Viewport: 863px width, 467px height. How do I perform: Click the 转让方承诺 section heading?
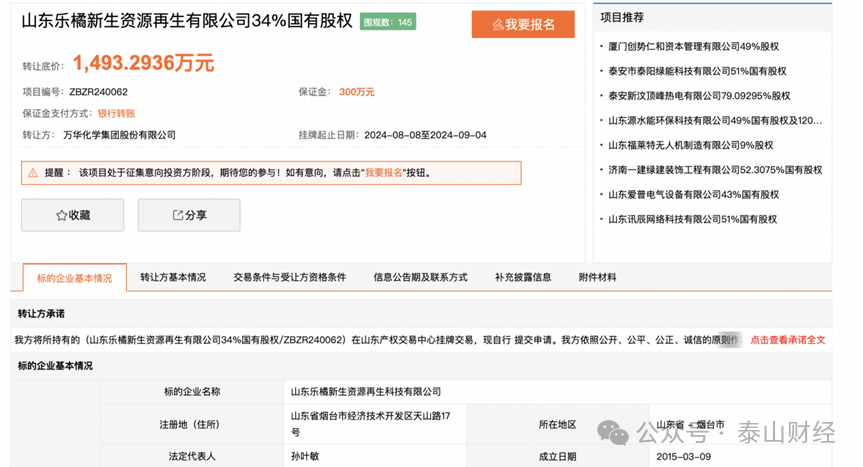pos(41,314)
